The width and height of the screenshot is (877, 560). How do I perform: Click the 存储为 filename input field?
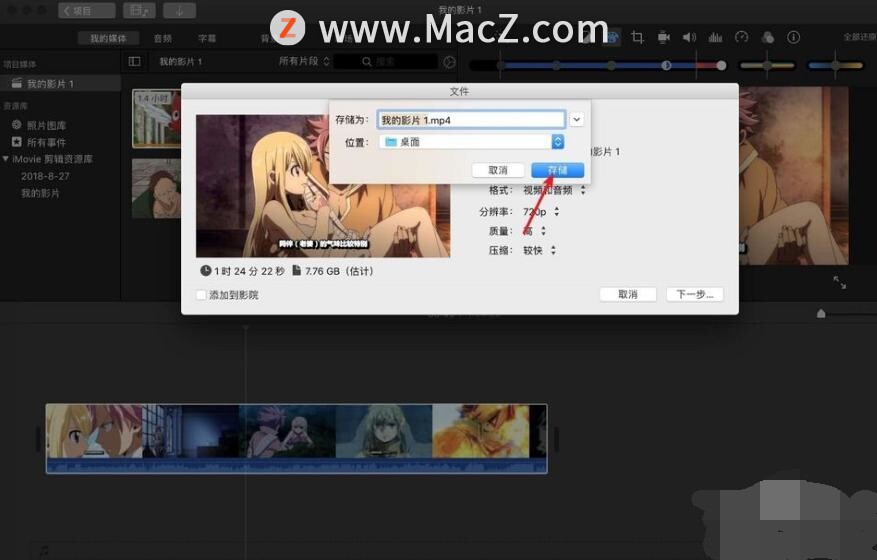point(471,120)
